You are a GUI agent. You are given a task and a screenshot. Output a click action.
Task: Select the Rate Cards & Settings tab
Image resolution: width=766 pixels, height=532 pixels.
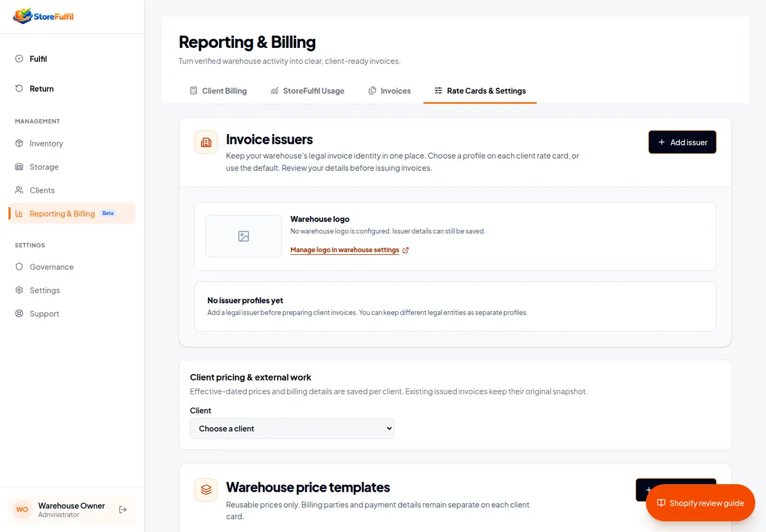pos(480,91)
